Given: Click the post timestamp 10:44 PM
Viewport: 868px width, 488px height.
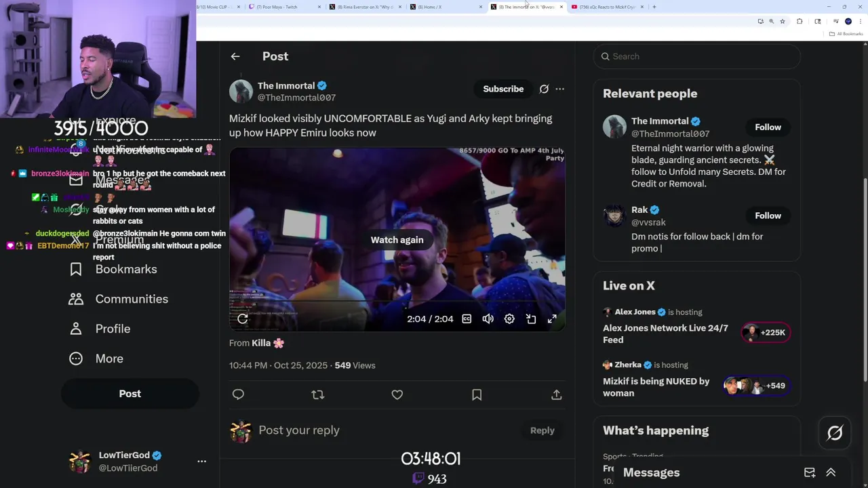Looking at the screenshot, I should 278,365.
